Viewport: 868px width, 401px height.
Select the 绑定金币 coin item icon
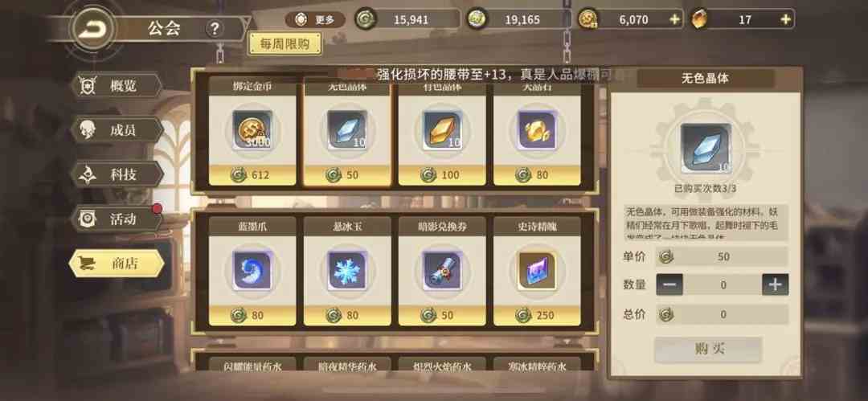pyautogui.click(x=252, y=130)
